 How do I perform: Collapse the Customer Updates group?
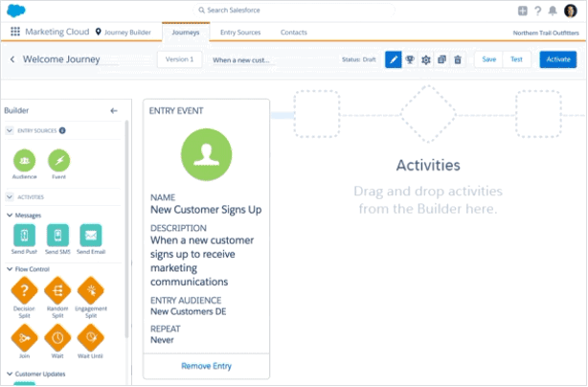[x=10, y=374]
